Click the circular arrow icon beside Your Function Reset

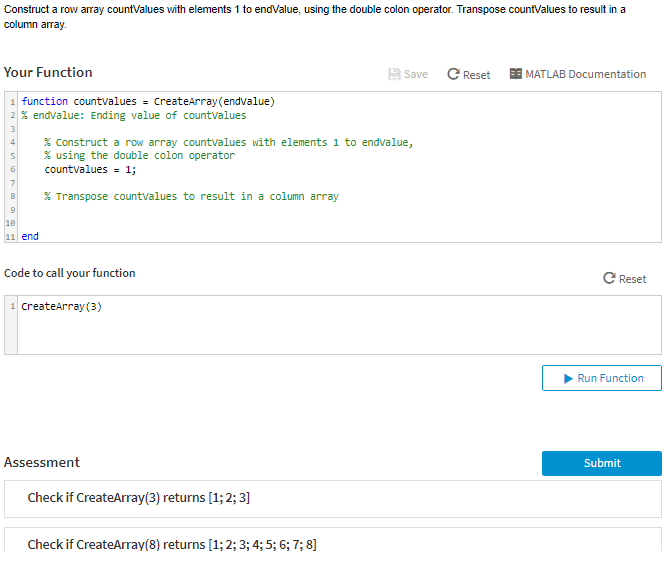(x=453, y=74)
